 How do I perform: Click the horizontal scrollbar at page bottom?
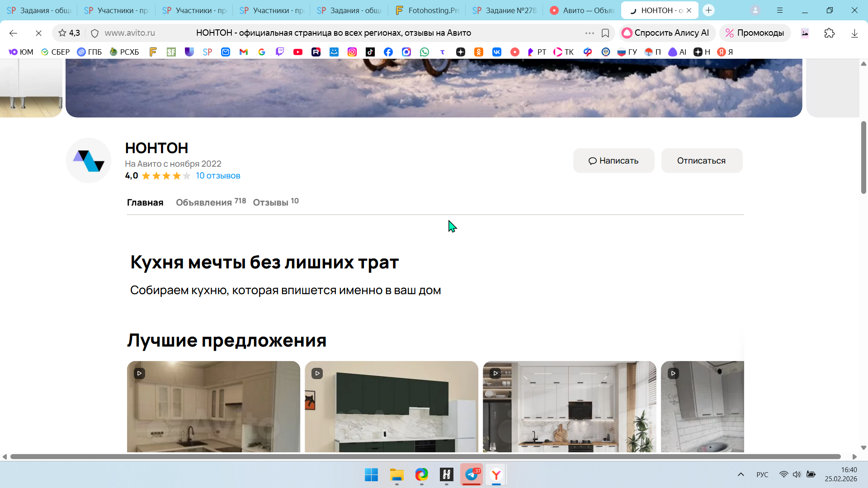tap(425, 457)
